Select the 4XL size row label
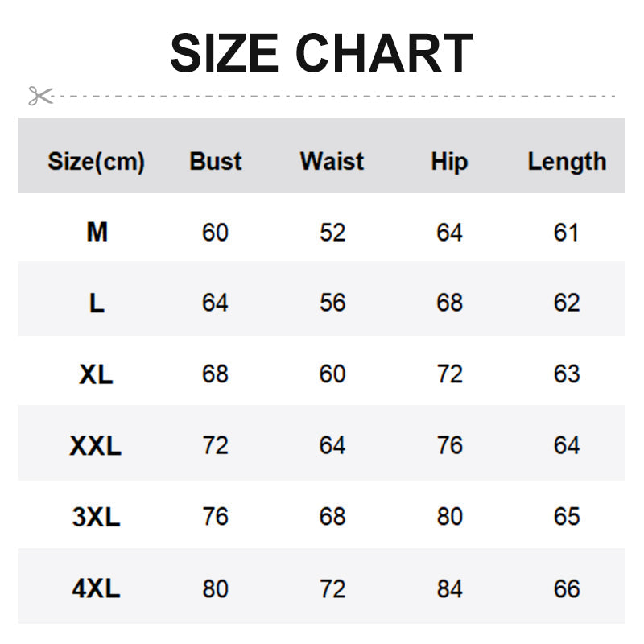Viewport: 644px width, 644px height. click(97, 588)
